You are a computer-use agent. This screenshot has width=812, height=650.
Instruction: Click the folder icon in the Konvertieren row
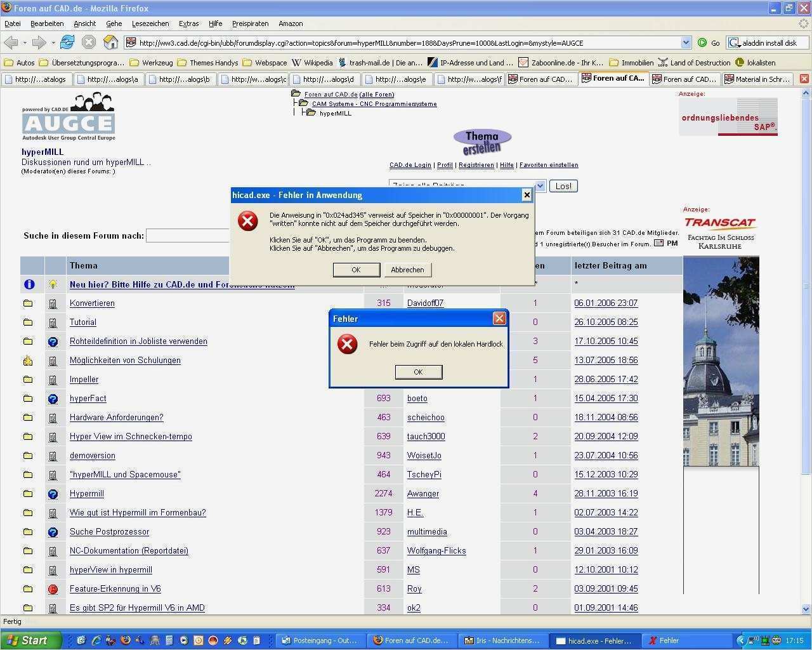tap(28, 303)
